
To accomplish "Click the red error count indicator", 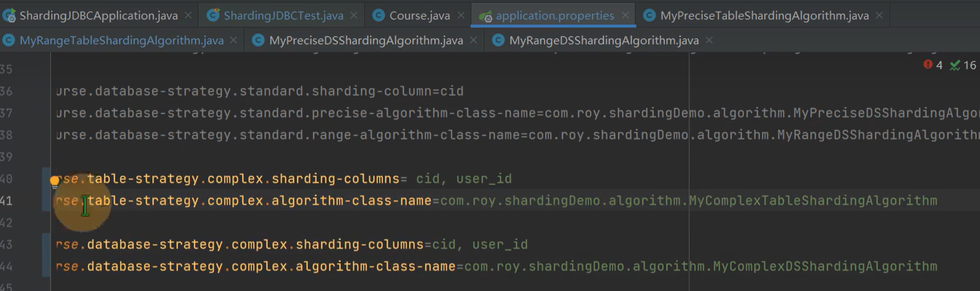I will click(x=933, y=65).
